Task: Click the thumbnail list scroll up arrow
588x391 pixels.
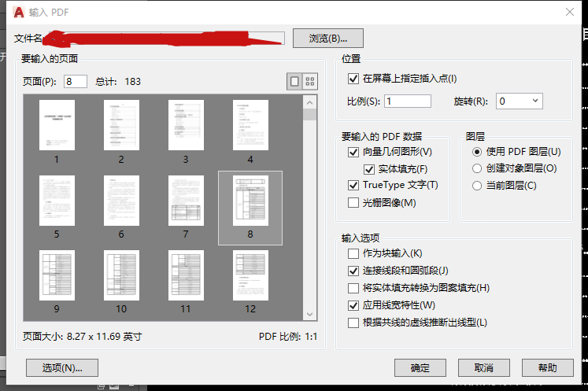Action: tap(310, 102)
